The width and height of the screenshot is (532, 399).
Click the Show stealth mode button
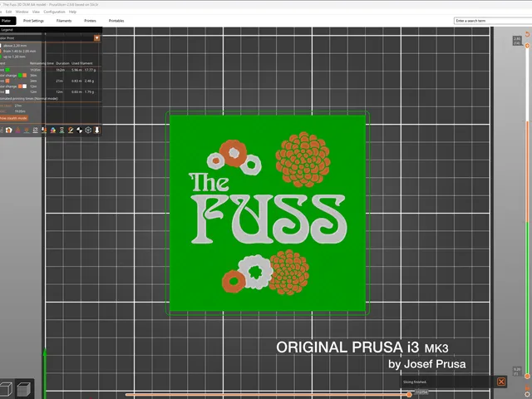[13, 118]
